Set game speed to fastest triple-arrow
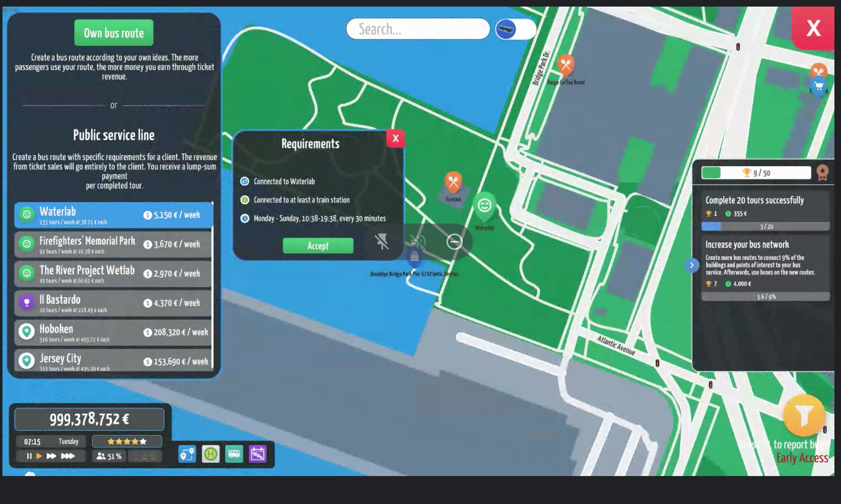 tap(68, 456)
